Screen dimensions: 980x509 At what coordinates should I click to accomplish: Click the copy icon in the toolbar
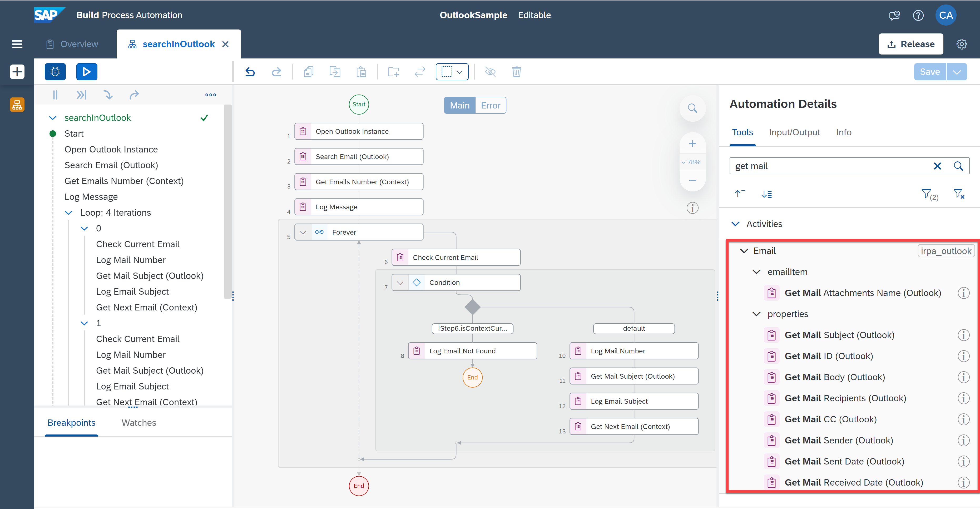pyautogui.click(x=309, y=72)
